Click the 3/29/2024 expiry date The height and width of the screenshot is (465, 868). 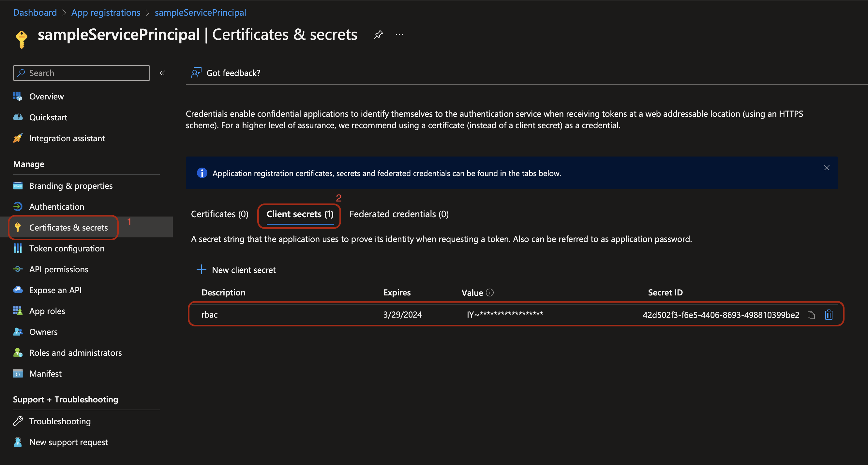tap(403, 315)
